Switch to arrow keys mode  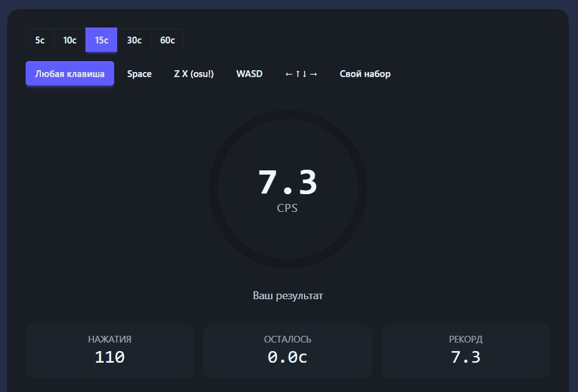(301, 74)
